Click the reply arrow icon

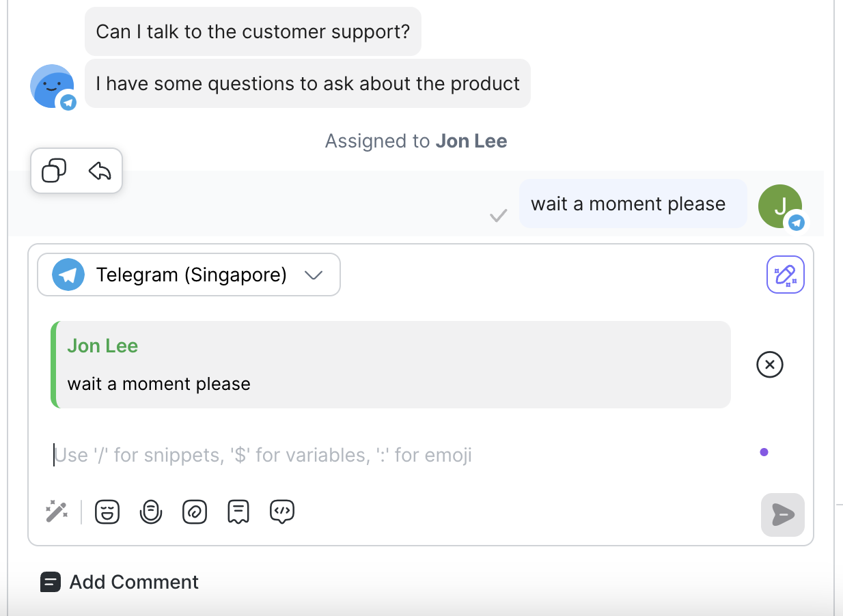[100, 171]
